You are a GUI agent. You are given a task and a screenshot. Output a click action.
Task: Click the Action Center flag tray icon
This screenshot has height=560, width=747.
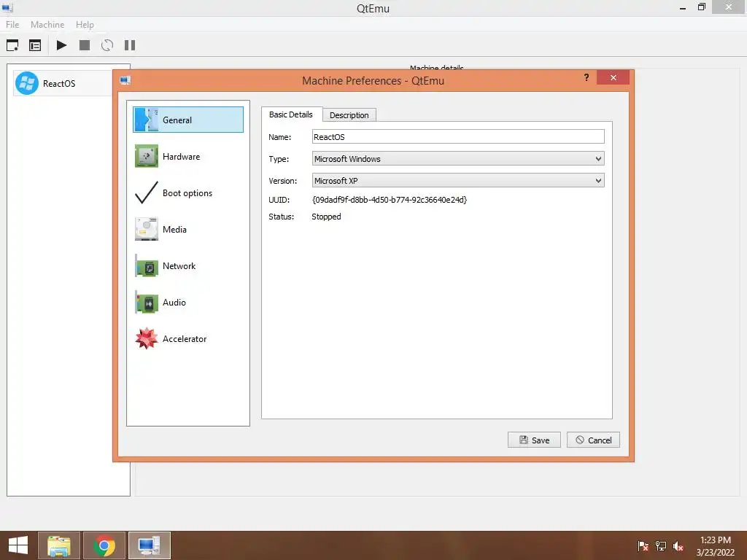643,545
